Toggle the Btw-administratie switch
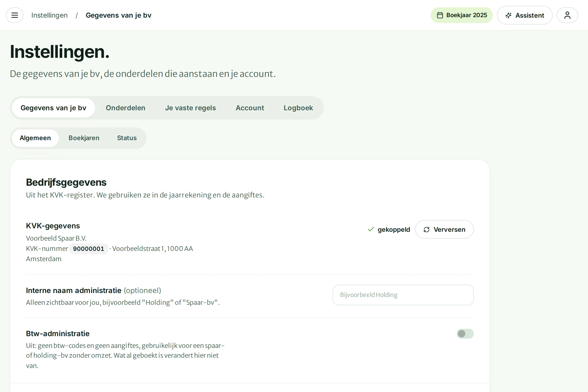This screenshot has height=392, width=588. (x=465, y=333)
